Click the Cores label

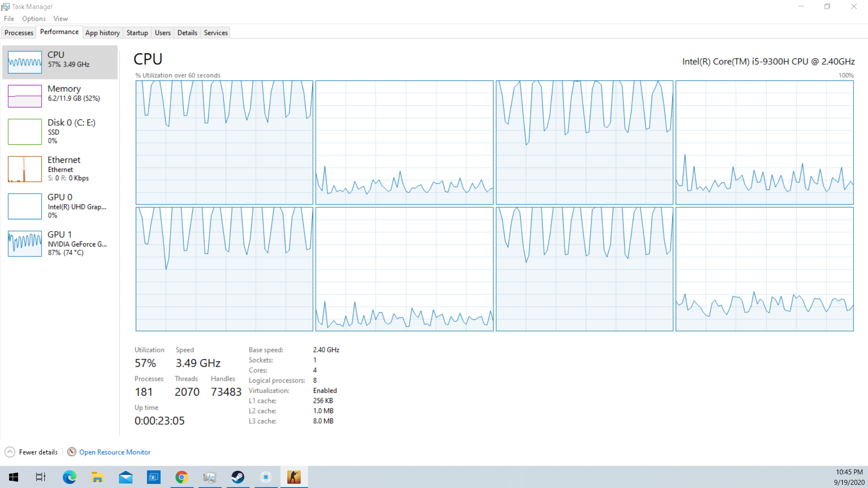pyautogui.click(x=258, y=370)
